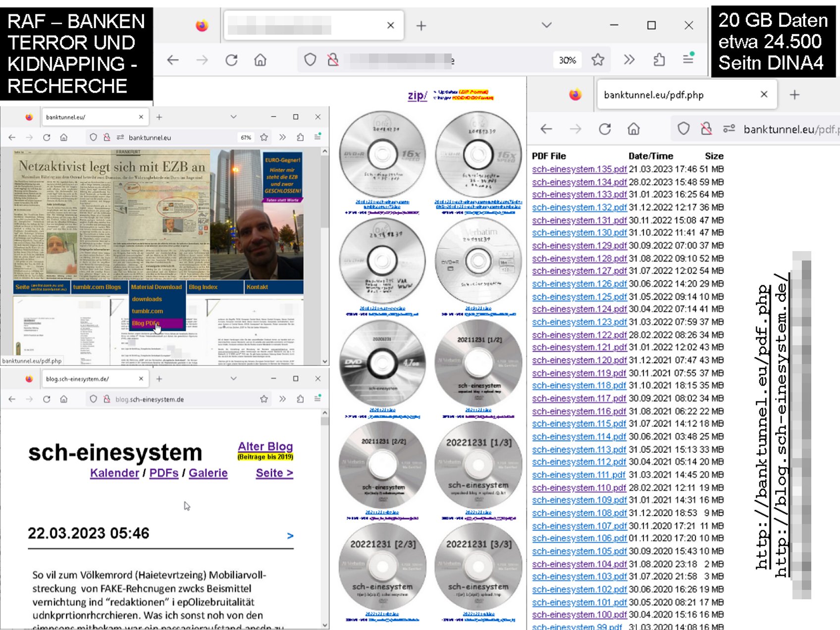Open sch-einesystem.100.pdf
840x630 pixels.
tap(579, 615)
